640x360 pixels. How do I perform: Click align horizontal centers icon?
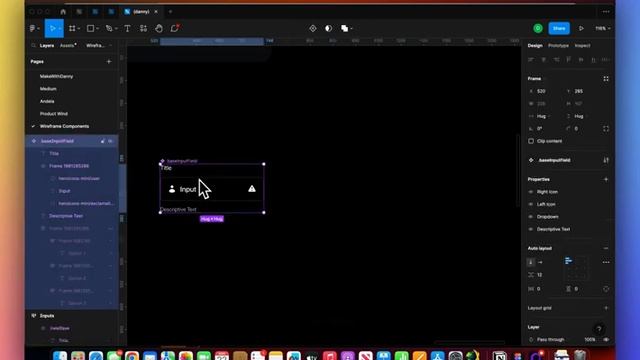tap(543, 60)
